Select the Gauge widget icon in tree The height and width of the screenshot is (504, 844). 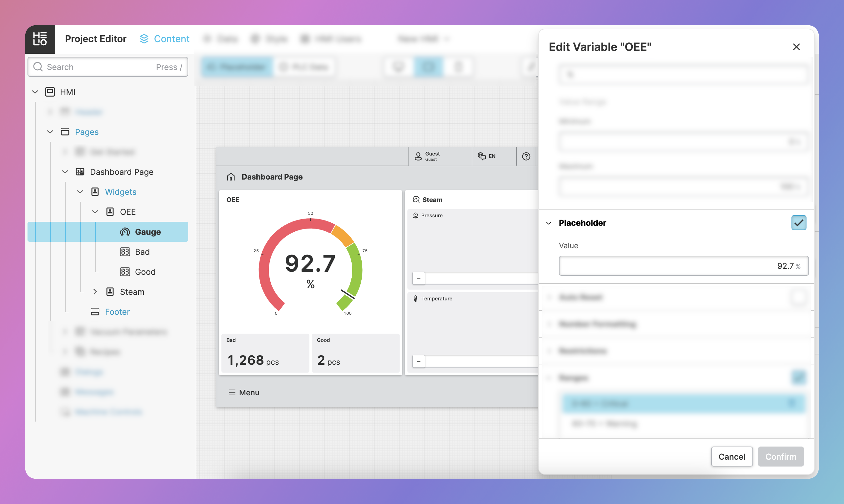pyautogui.click(x=125, y=232)
